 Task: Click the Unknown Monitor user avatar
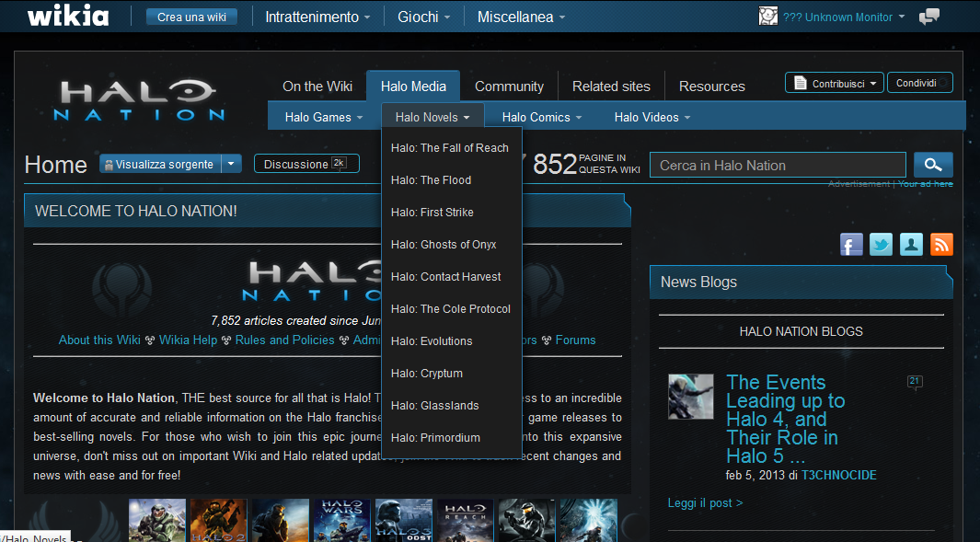coord(768,17)
